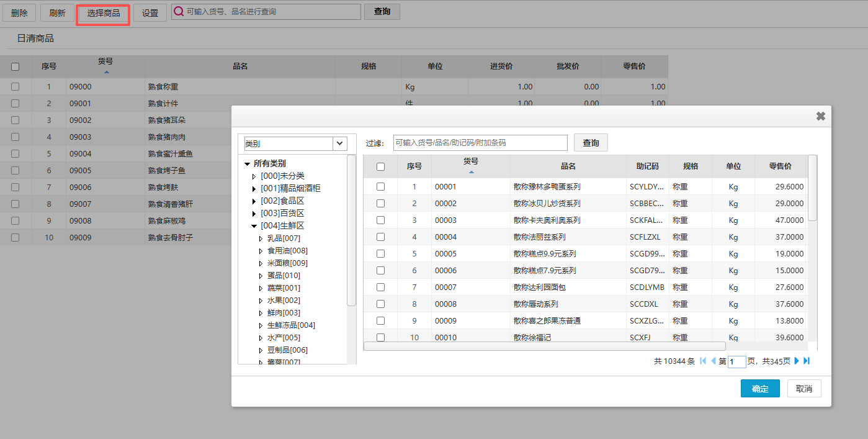The image size is (868, 439).
Task: Go to previous page in pagination
Action: point(713,361)
